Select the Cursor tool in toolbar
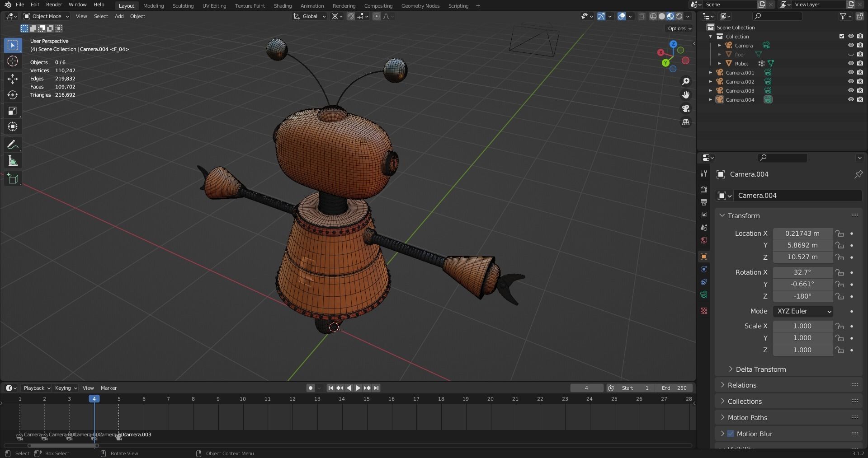This screenshot has height=458, width=868. (13, 61)
